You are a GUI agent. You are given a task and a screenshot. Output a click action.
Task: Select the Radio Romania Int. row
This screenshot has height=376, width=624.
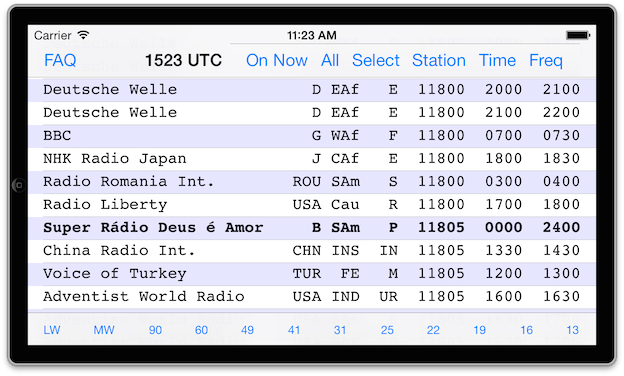312,182
